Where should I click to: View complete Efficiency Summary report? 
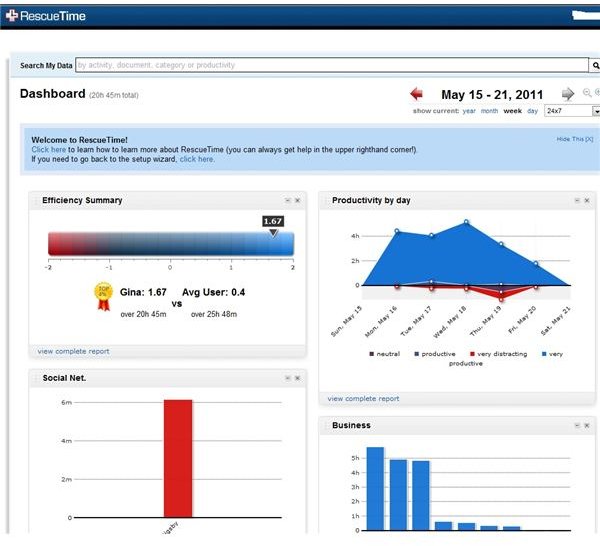click(x=73, y=351)
